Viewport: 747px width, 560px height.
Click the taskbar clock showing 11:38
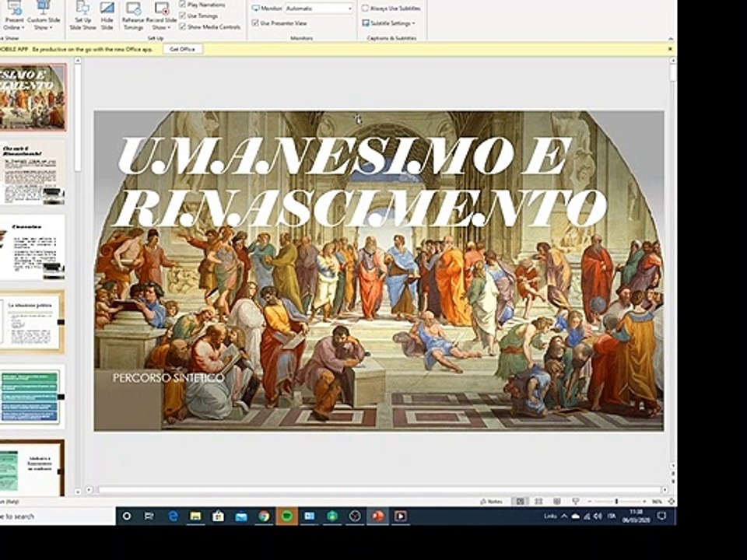pos(637,516)
